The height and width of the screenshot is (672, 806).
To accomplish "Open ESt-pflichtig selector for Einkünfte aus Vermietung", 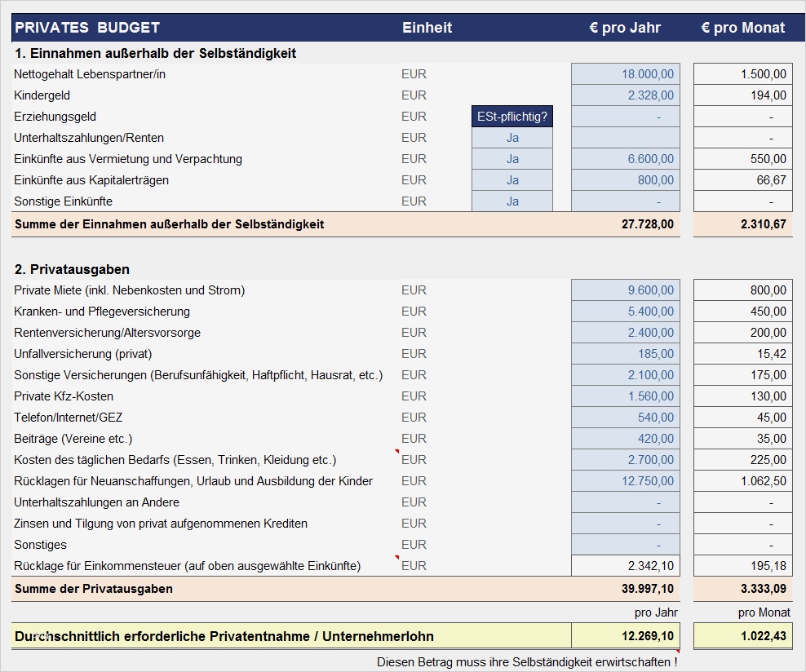I will click(x=511, y=158).
